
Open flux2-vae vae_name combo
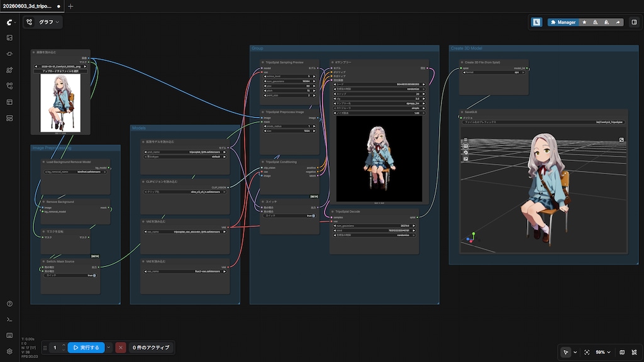[185, 271]
